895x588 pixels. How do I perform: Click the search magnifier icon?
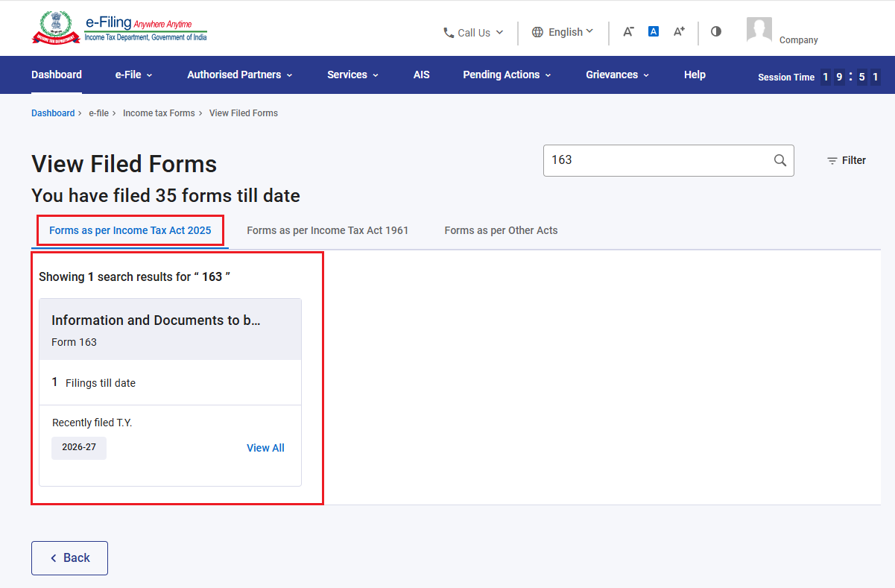pyautogui.click(x=780, y=160)
